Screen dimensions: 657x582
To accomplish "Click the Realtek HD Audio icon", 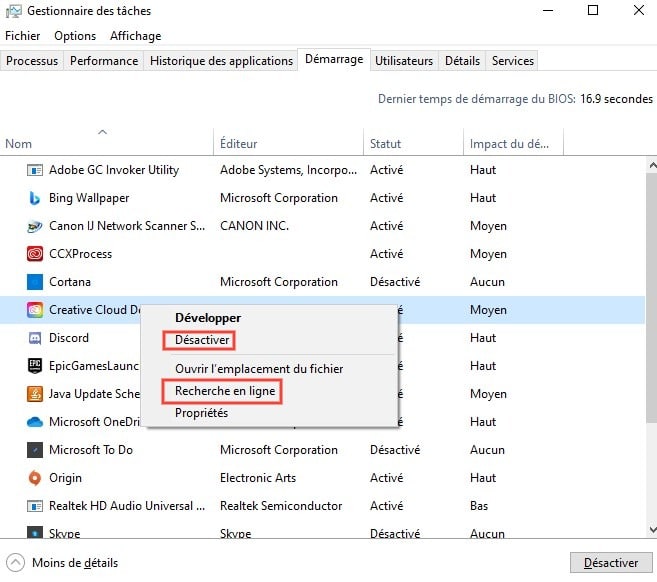I will point(35,506).
